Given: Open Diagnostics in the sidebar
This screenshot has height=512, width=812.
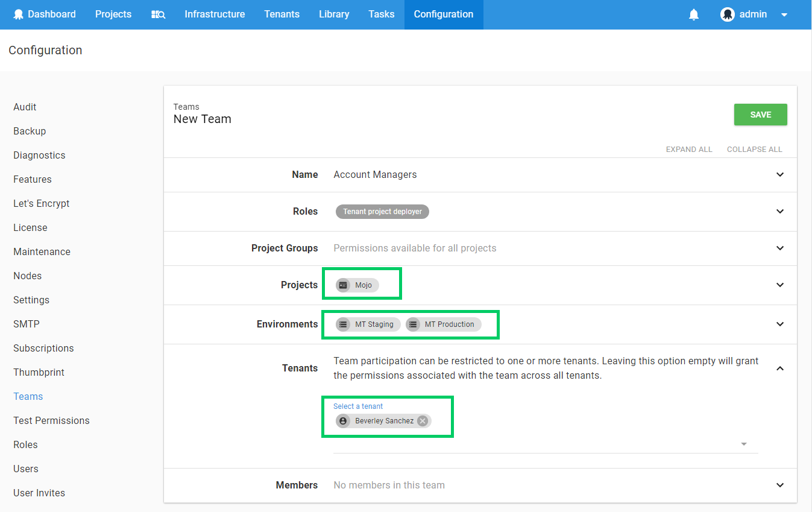Looking at the screenshot, I should point(39,156).
